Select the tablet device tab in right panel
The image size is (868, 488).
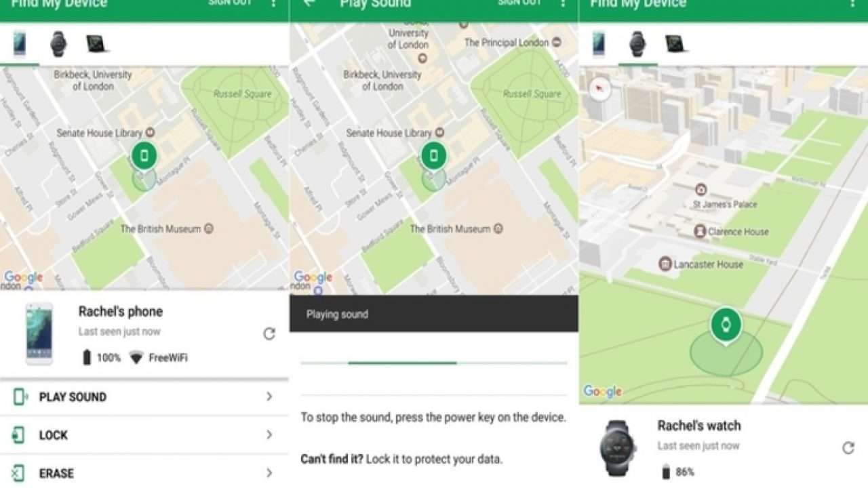pyautogui.click(x=676, y=44)
